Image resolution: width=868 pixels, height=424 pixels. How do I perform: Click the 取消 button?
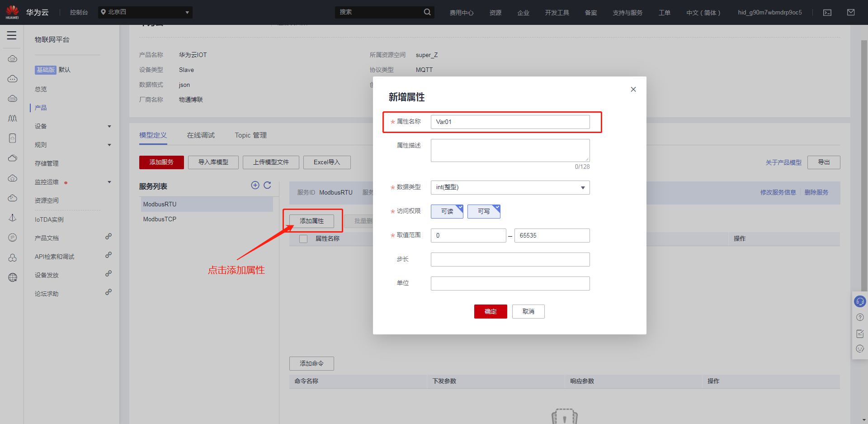click(x=528, y=311)
